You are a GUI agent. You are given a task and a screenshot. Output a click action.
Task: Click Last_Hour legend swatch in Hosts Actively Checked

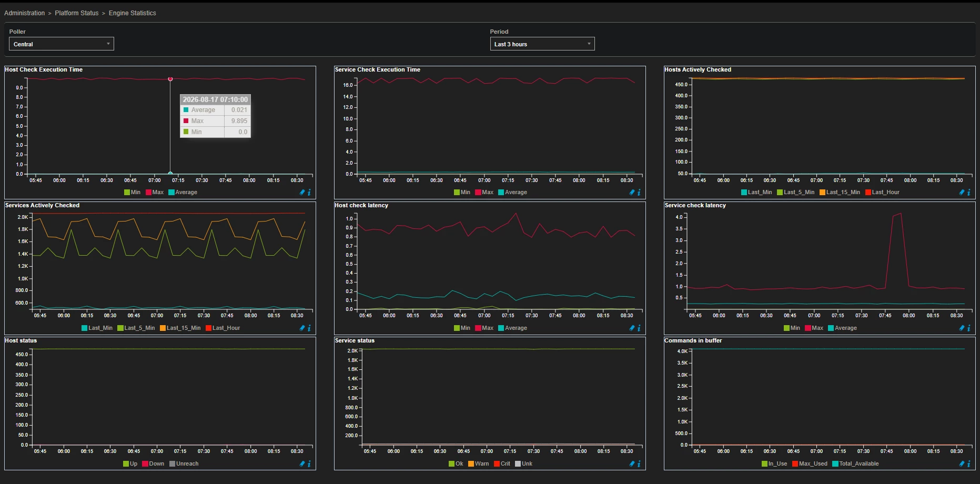coord(868,193)
